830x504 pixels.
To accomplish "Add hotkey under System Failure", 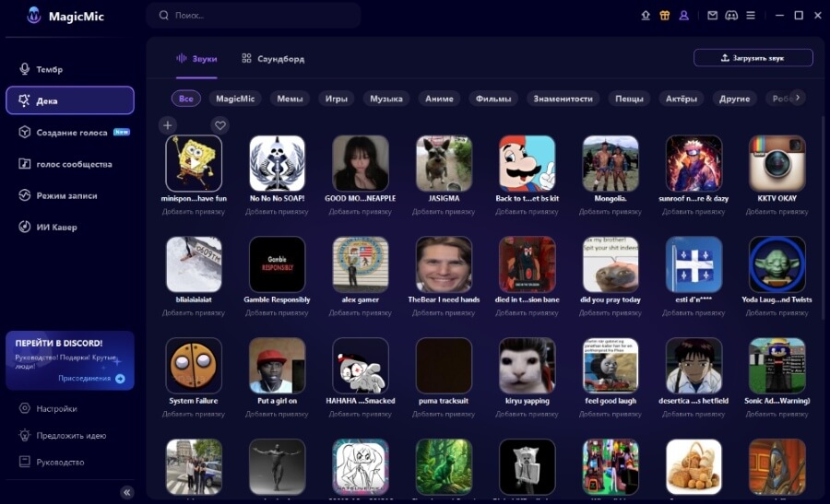I will [194, 414].
